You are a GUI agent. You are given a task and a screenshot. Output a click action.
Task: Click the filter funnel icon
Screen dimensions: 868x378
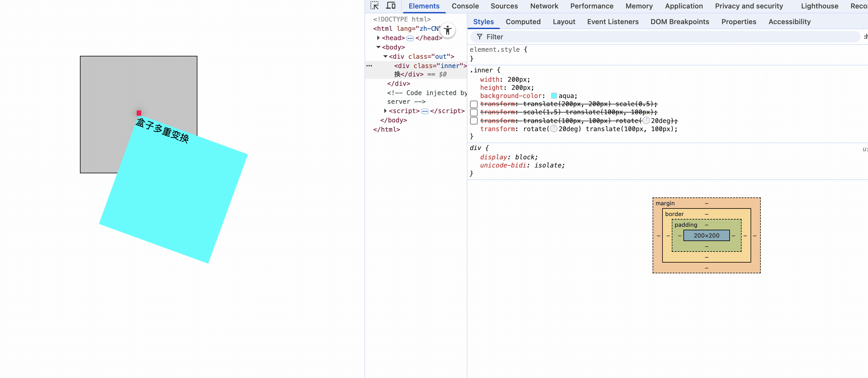(479, 37)
